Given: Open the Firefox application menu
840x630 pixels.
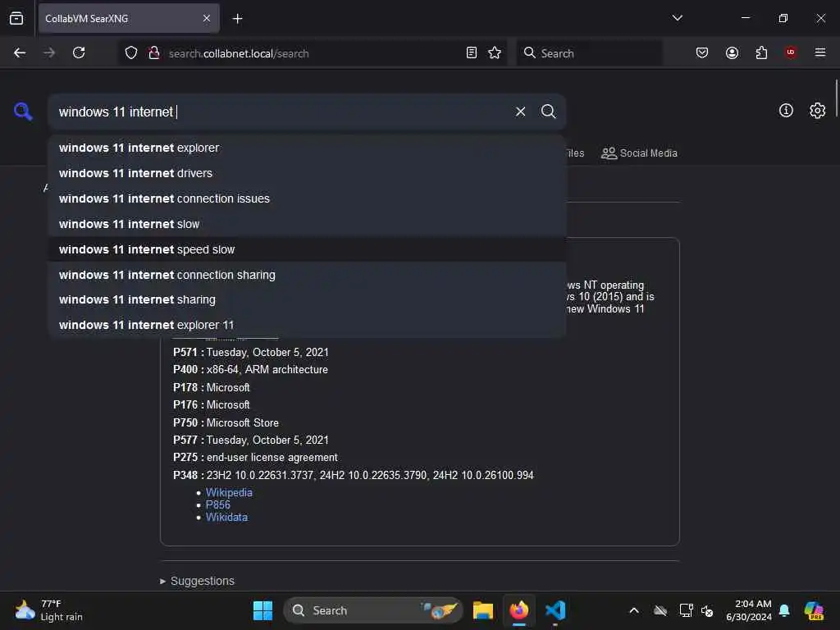Looking at the screenshot, I should pos(820,52).
